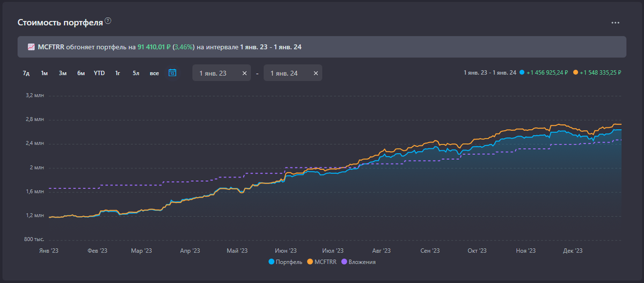This screenshot has height=283, width=644.
Task: Click the Ноя '23 axis label
Action: pyautogui.click(x=525, y=250)
